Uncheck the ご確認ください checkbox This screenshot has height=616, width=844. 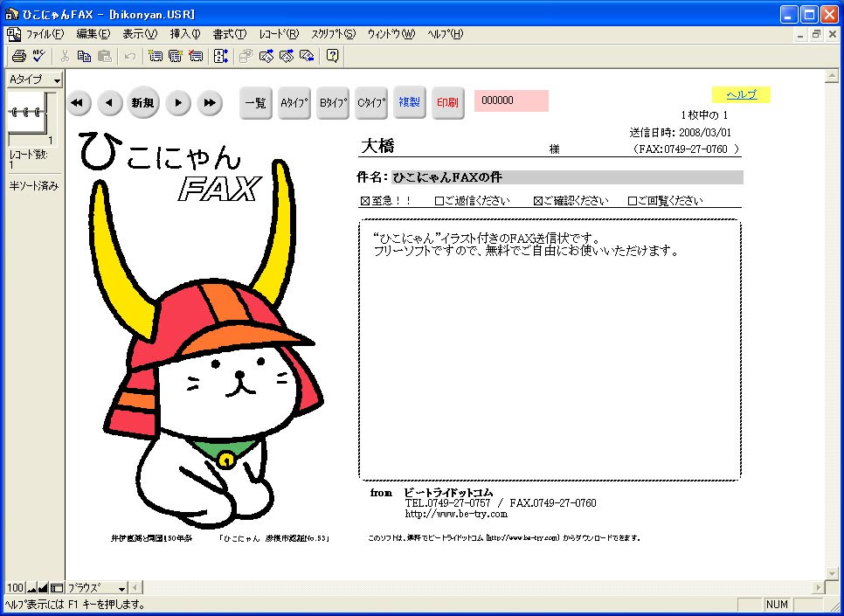[537, 201]
